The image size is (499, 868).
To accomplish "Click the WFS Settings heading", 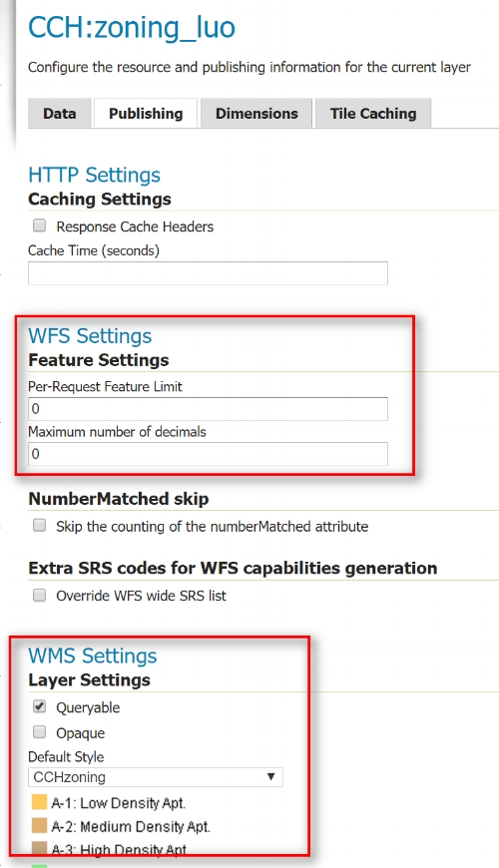I will pyautogui.click(x=90, y=335).
